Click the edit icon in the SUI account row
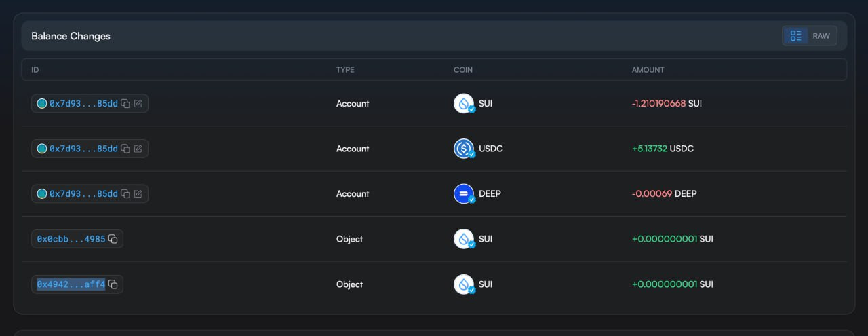The height and width of the screenshot is (336, 868). point(138,104)
